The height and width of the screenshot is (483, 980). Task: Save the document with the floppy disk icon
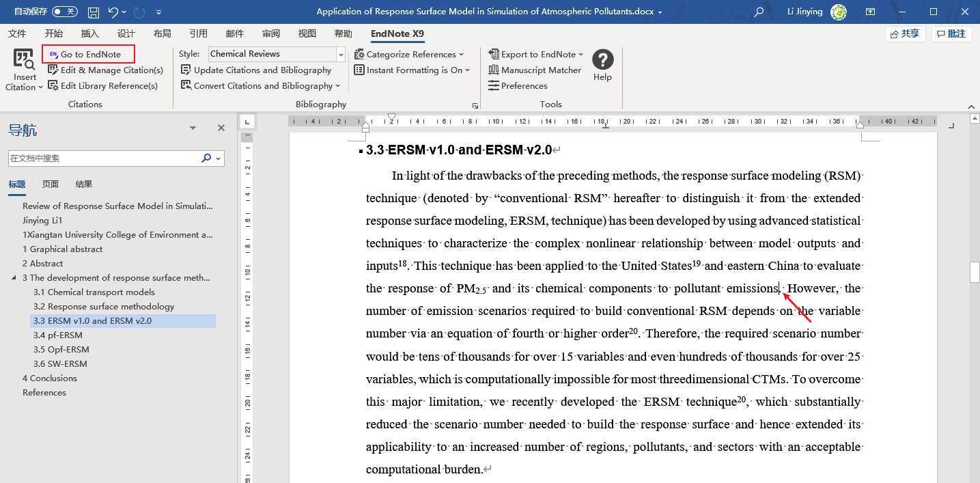point(94,12)
